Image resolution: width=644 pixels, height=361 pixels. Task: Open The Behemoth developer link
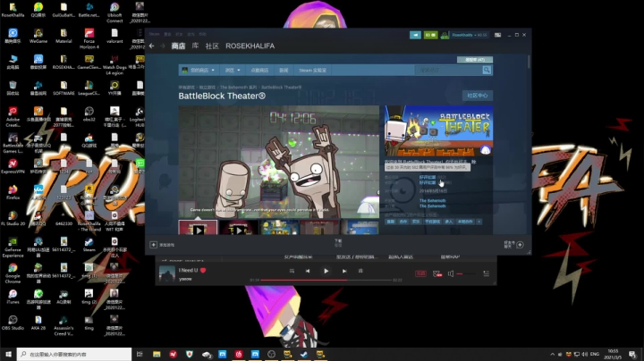tap(433, 200)
